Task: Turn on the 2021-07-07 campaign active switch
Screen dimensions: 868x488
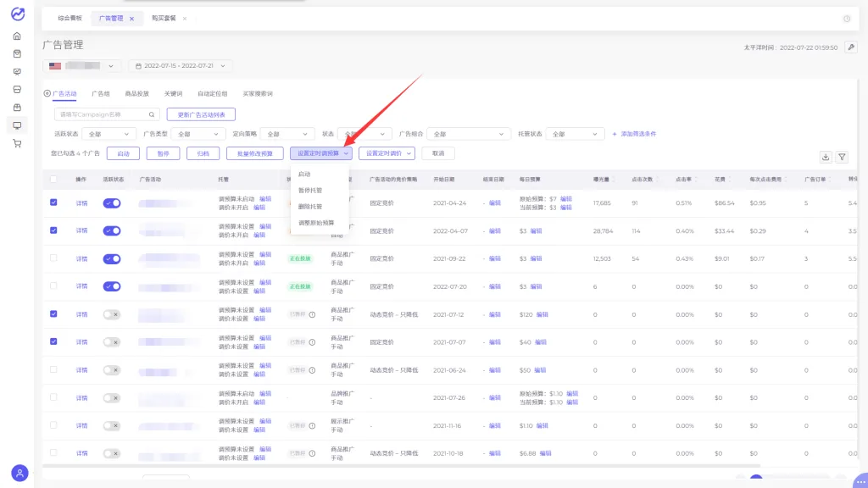Action: tap(112, 342)
